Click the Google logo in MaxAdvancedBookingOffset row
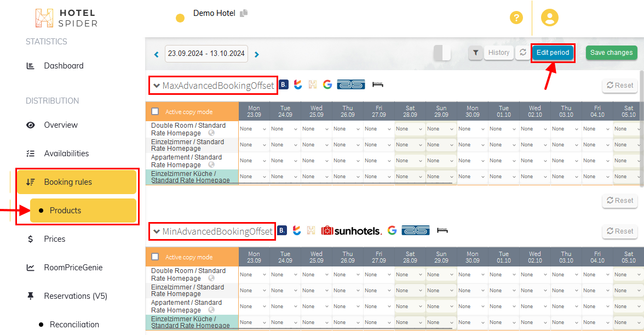 327,84
